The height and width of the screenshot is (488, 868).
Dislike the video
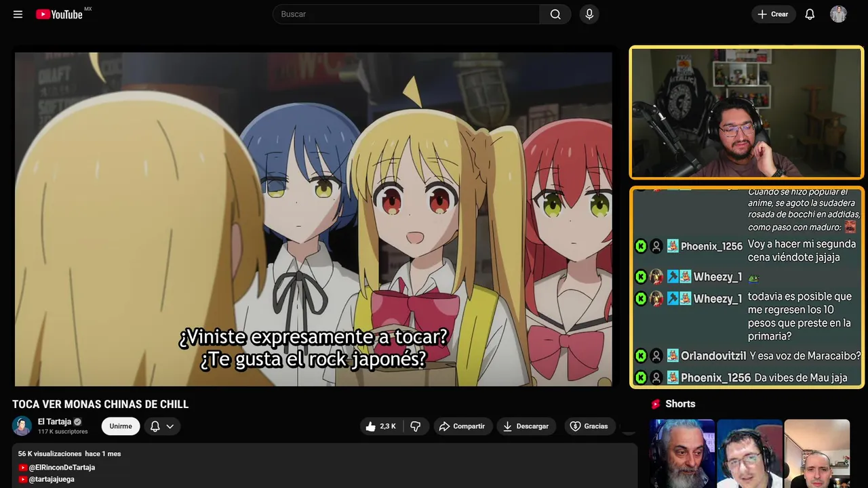tap(416, 426)
